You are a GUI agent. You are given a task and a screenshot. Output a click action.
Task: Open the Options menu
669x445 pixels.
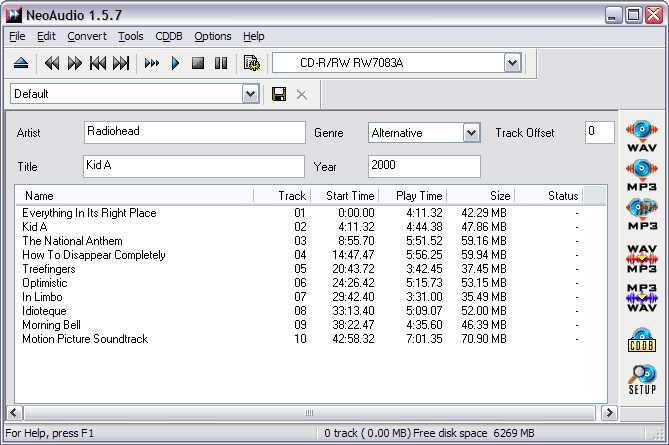[212, 36]
